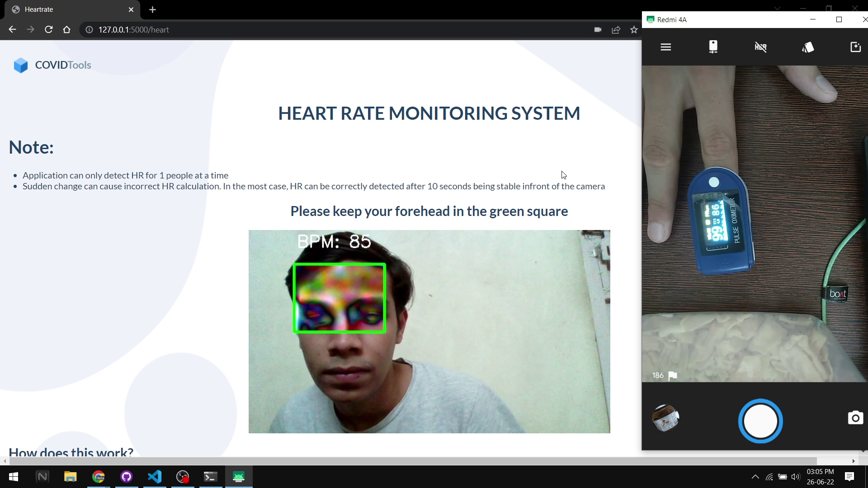Open a new browser tab
The width and height of the screenshot is (868, 488).
pyautogui.click(x=152, y=9)
